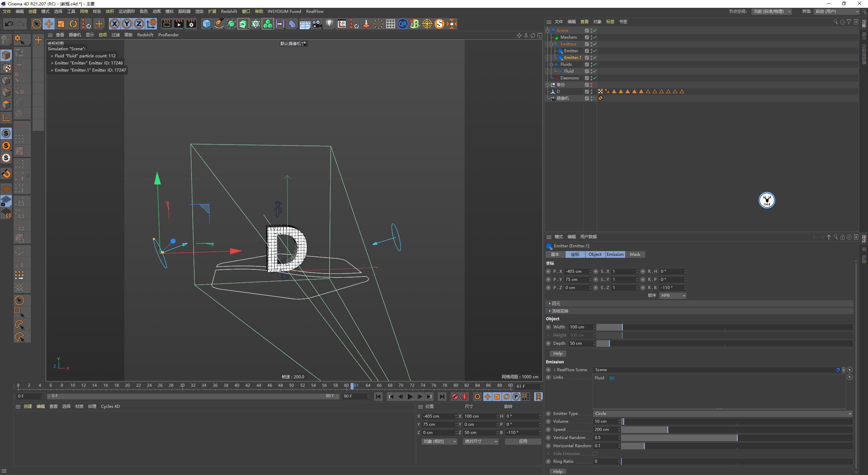This screenshot has height=475, width=868.
Task: Click the Render to Picture Viewer icon
Action: [179, 24]
